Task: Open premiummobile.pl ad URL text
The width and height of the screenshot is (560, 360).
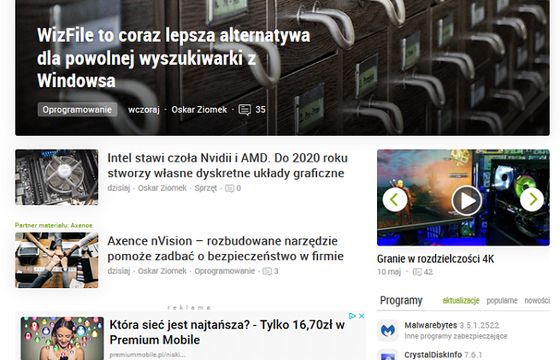Action: click(148, 355)
